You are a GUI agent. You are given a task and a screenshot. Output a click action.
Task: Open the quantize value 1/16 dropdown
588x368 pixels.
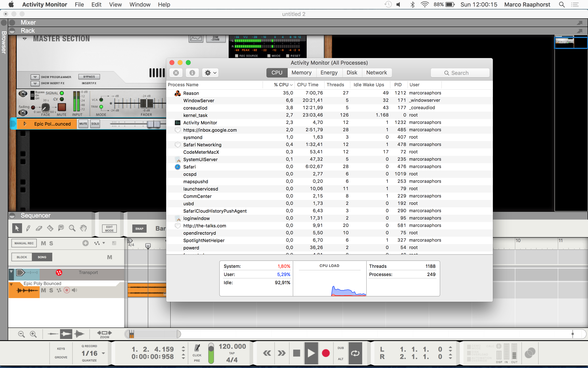[x=103, y=353]
